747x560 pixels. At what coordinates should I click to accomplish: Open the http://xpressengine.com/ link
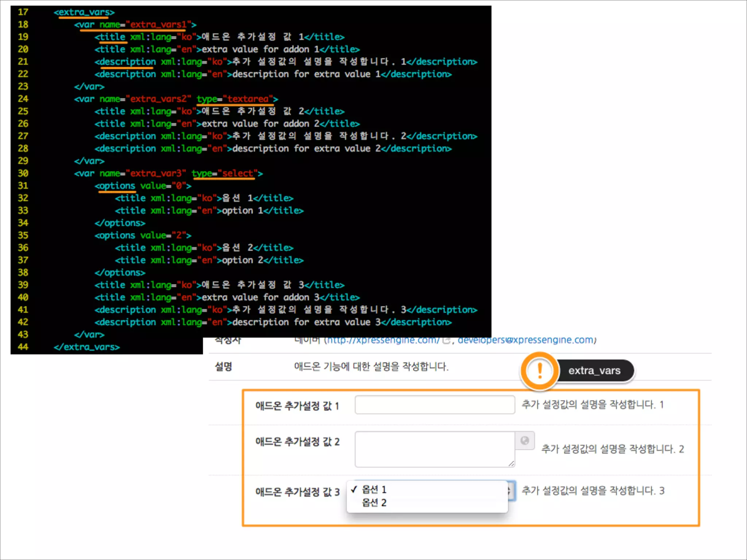tap(383, 340)
